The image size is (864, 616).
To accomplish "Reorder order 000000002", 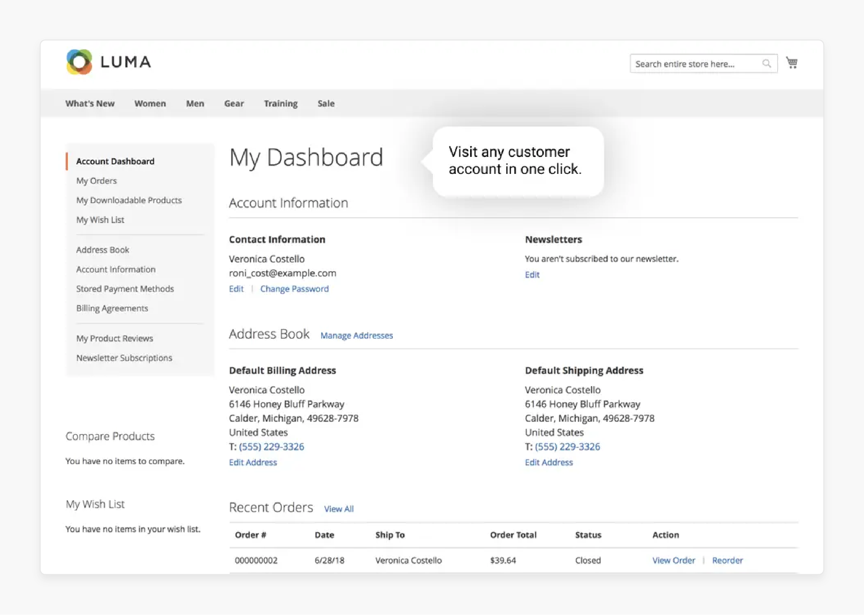I will click(x=727, y=561).
